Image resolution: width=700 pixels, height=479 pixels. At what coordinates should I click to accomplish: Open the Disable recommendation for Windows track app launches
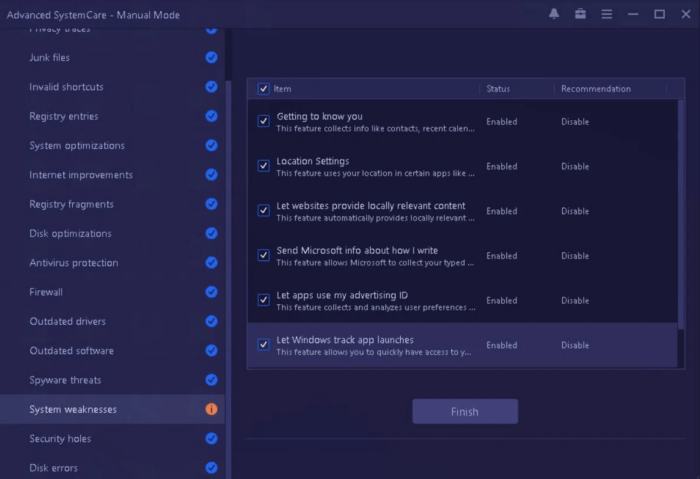[x=575, y=345]
